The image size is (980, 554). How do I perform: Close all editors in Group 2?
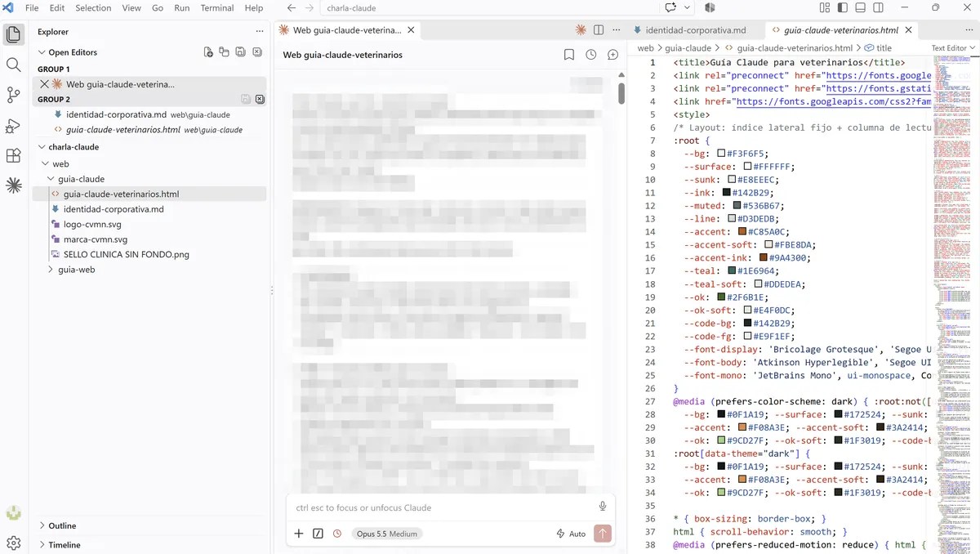[x=260, y=99]
